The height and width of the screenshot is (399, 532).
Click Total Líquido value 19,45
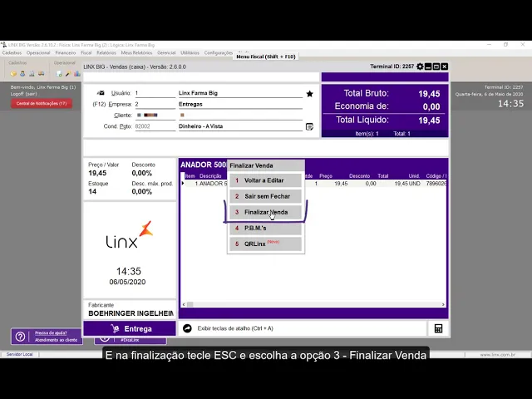[429, 121]
